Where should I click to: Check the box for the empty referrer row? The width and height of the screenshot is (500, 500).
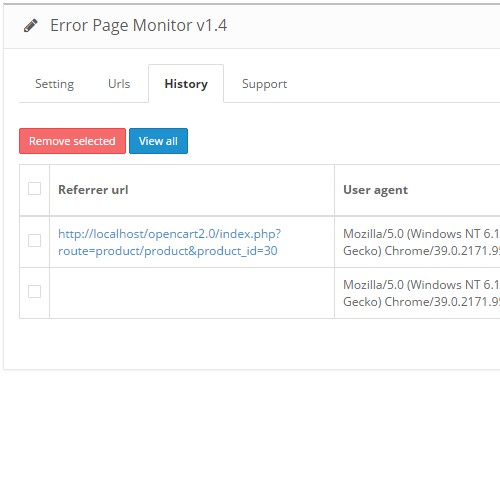tap(34, 291)
